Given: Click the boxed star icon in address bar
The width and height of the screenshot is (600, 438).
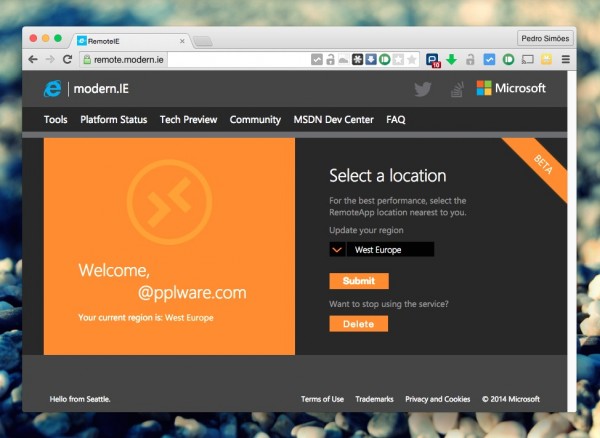Looking at the screenshot, I should click(x=398, y=59).
